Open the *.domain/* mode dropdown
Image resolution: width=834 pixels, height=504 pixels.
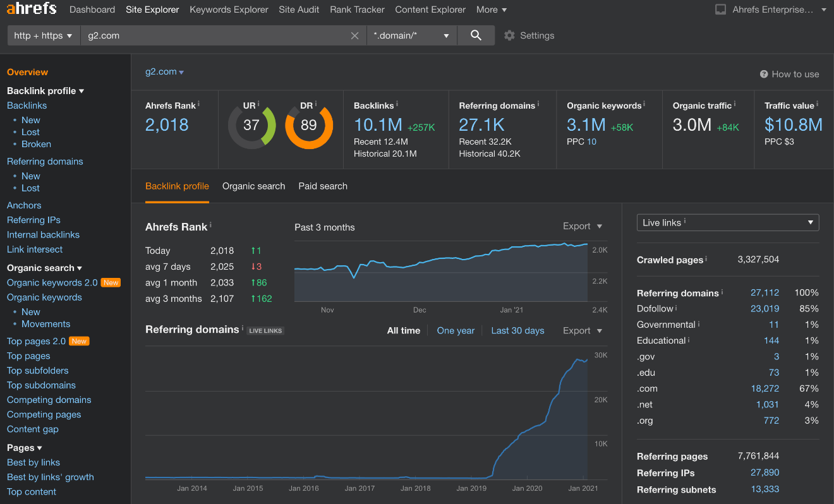[412, 35]
